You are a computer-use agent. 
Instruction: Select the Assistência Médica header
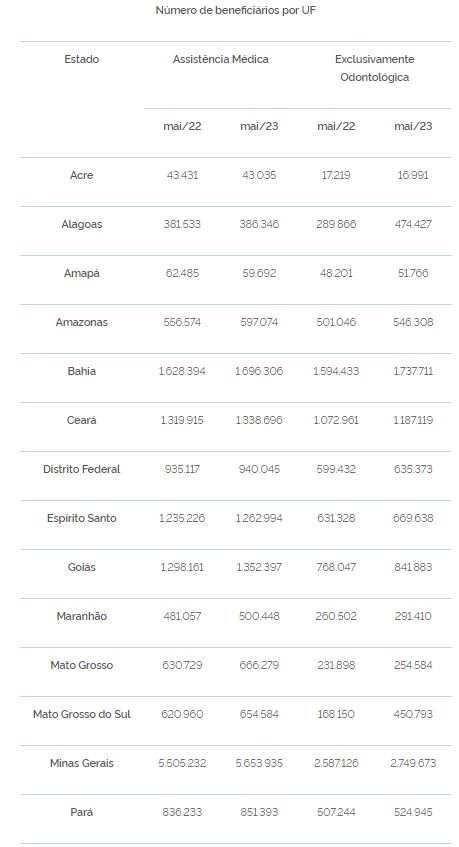(220, 59)
